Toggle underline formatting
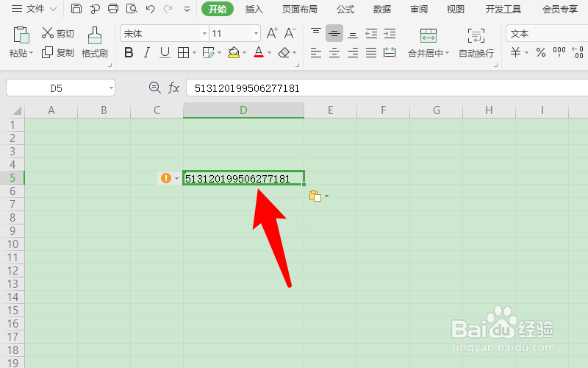 (x=165, y=53)
